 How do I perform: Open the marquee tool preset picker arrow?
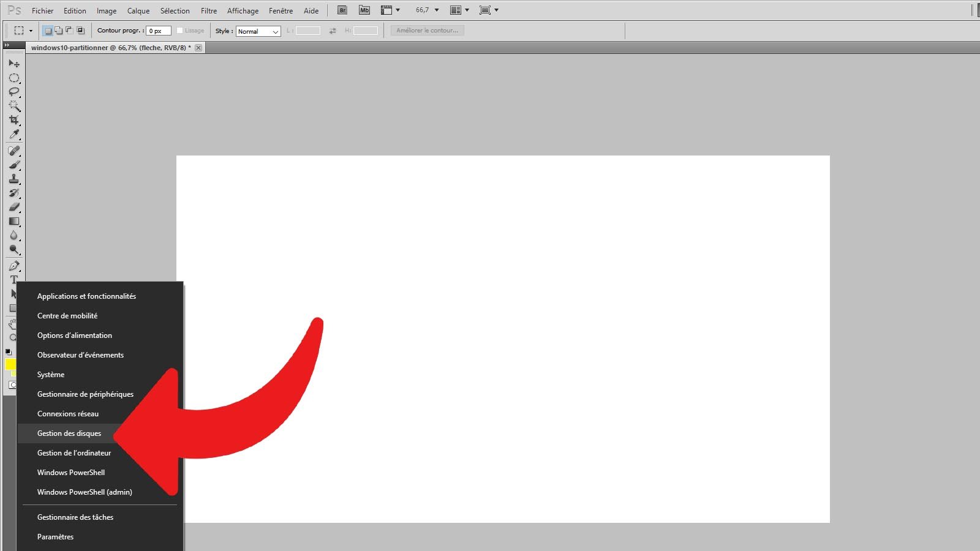tap(31, 31)
